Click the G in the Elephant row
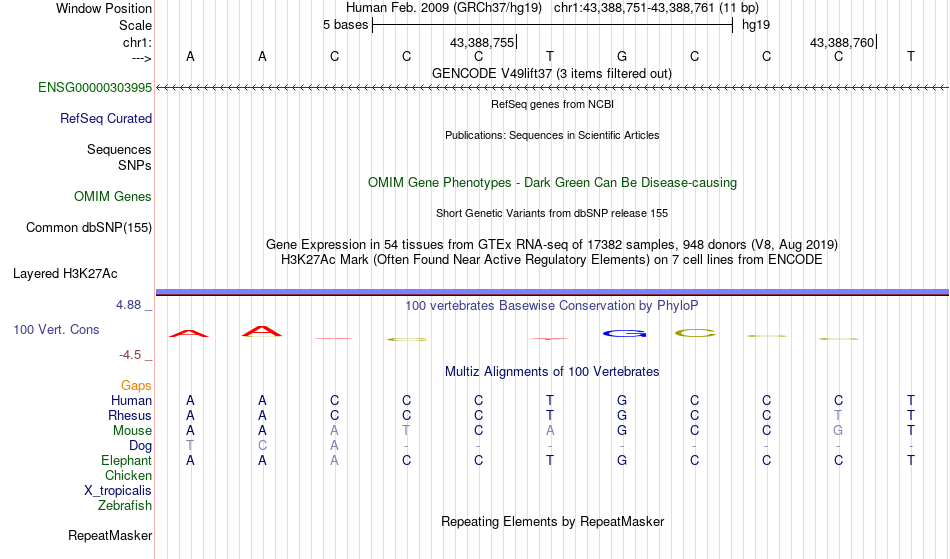The height and width of the screenshot is (559, 950). (622, 461)
